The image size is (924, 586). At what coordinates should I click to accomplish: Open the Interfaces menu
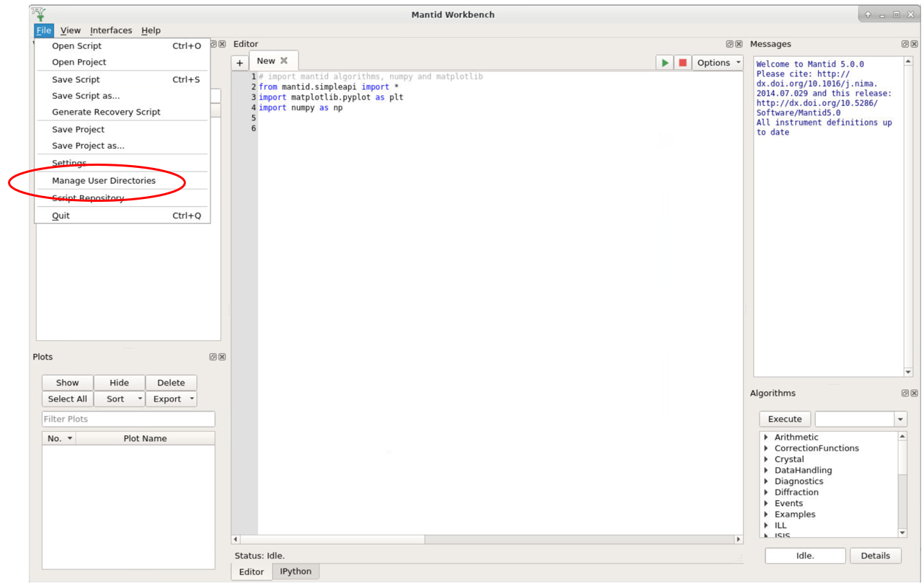click(x=111, y=30)
